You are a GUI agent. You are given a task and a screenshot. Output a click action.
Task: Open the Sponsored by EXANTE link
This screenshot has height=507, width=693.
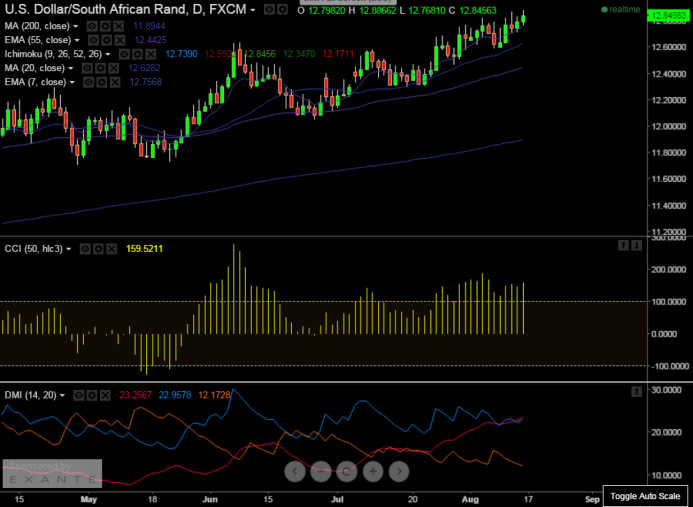(52, 473)
